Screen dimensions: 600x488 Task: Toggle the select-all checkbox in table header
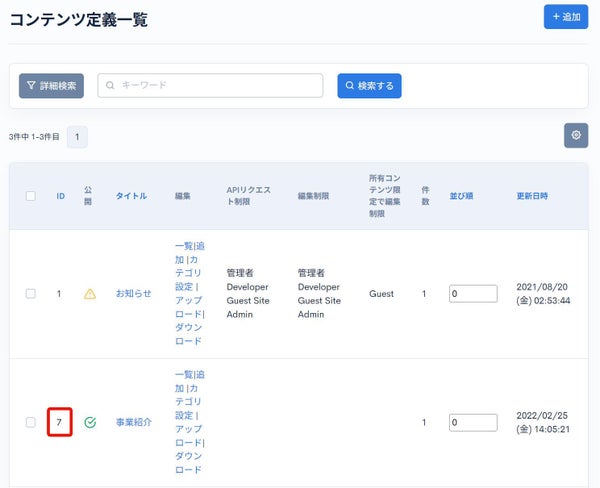[x=31, y=196]
